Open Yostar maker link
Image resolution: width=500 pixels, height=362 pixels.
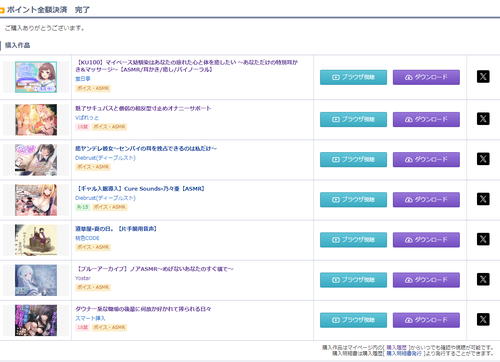pos(83,278)
